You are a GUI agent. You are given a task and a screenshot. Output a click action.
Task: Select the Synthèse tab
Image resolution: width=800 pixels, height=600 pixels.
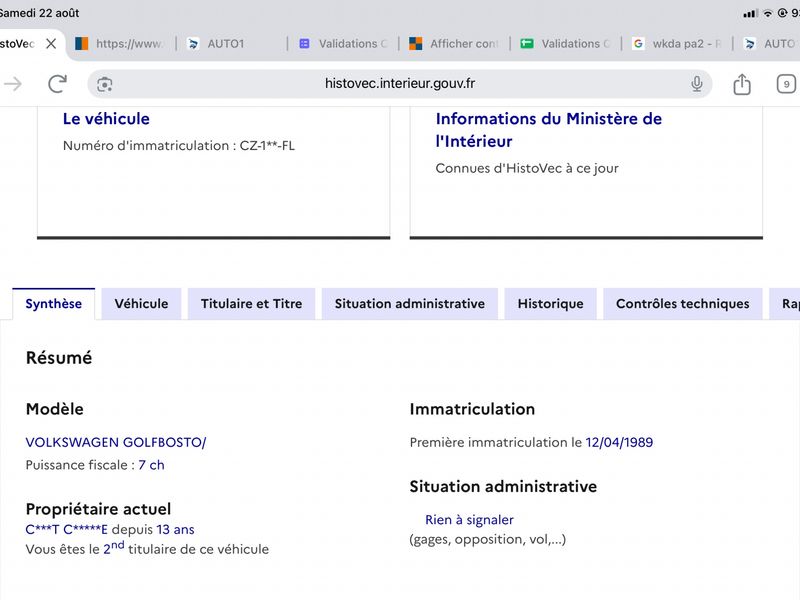54,304
